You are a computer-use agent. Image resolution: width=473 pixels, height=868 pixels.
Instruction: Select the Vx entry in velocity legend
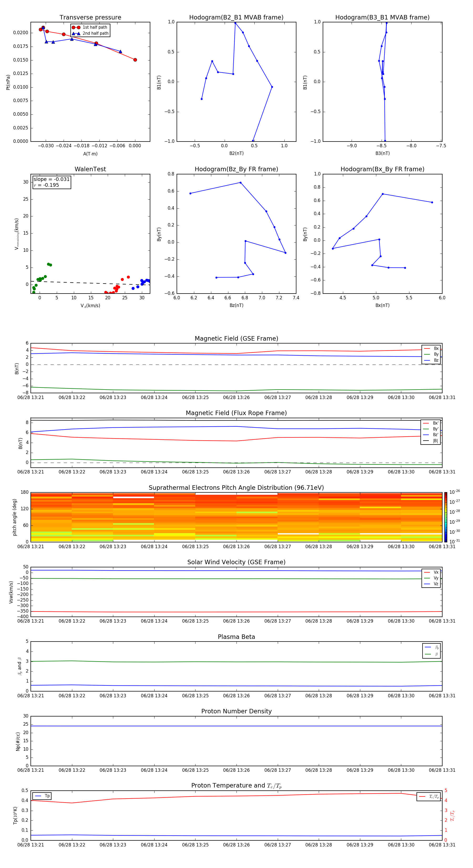[431, 573]
